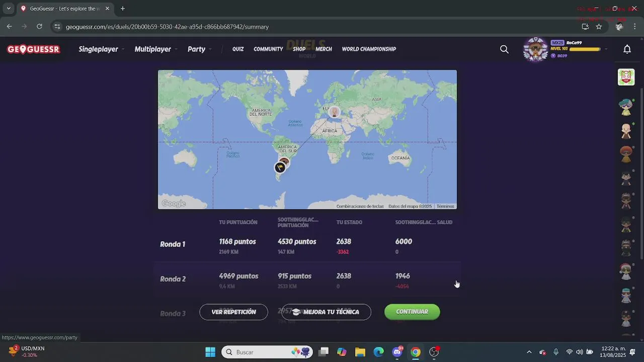The height and width of the screenshot is (362, 644).
Task: Click the "-3362" damage value
Action: [343, 252]
